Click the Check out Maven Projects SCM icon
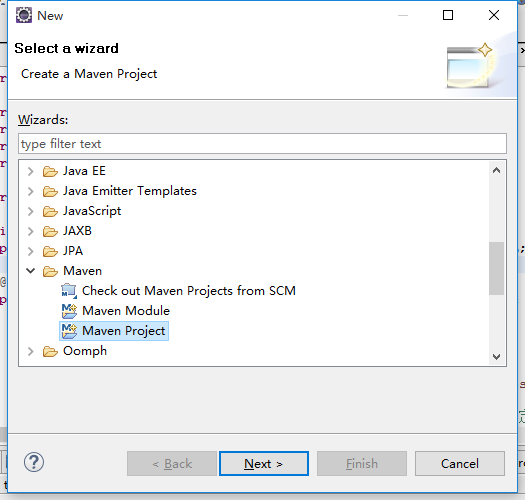The height and width of the screenshot is (500, 525). click(x=69, y=291)
